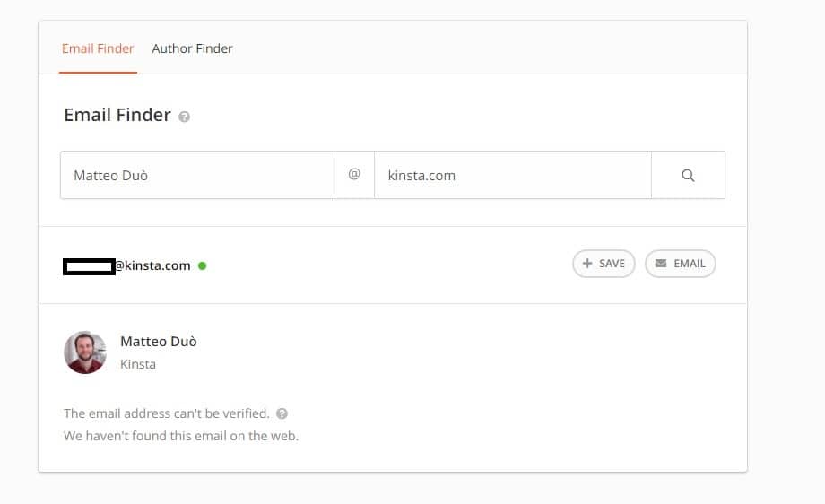
Task: Click the EMAIL button to send message
Action: pos(680,264)
